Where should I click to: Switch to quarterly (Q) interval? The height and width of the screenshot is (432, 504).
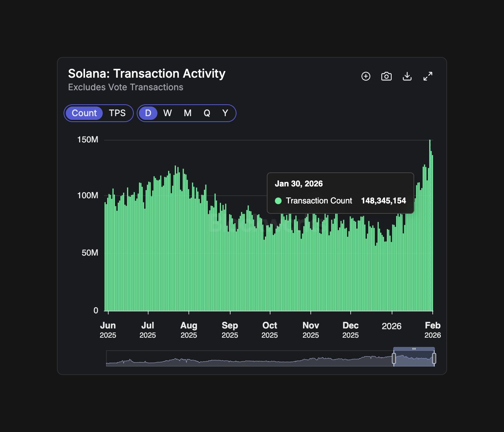[x=207, y=113]
